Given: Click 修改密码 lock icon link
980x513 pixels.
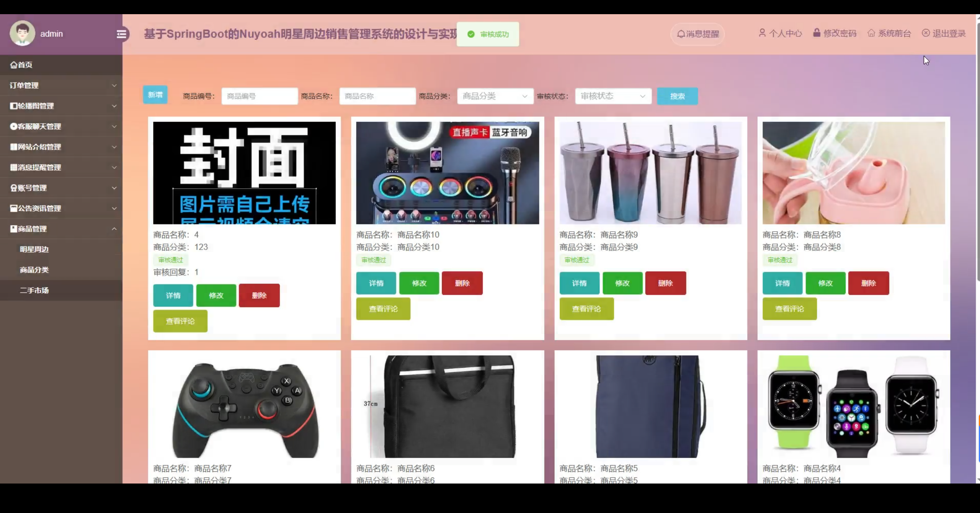Looking at the screenshot, I should (x=835, y=33).
